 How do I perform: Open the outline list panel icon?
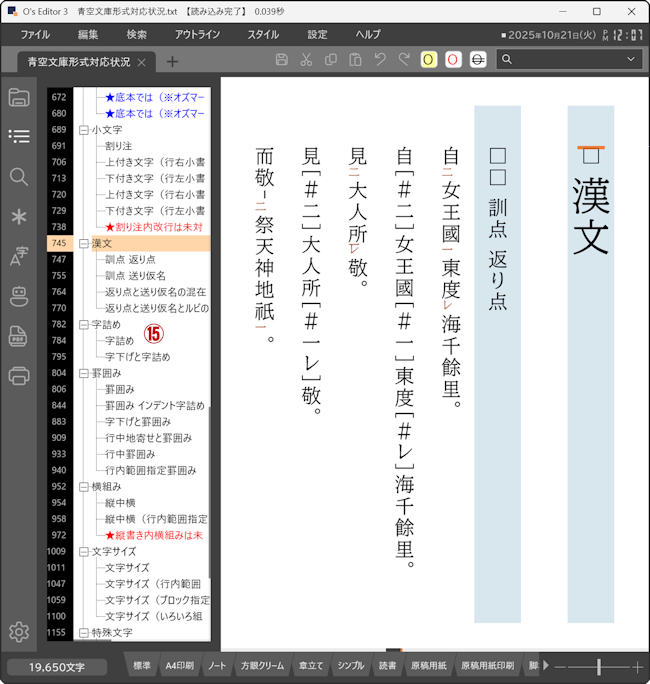[x=18, y=136]
